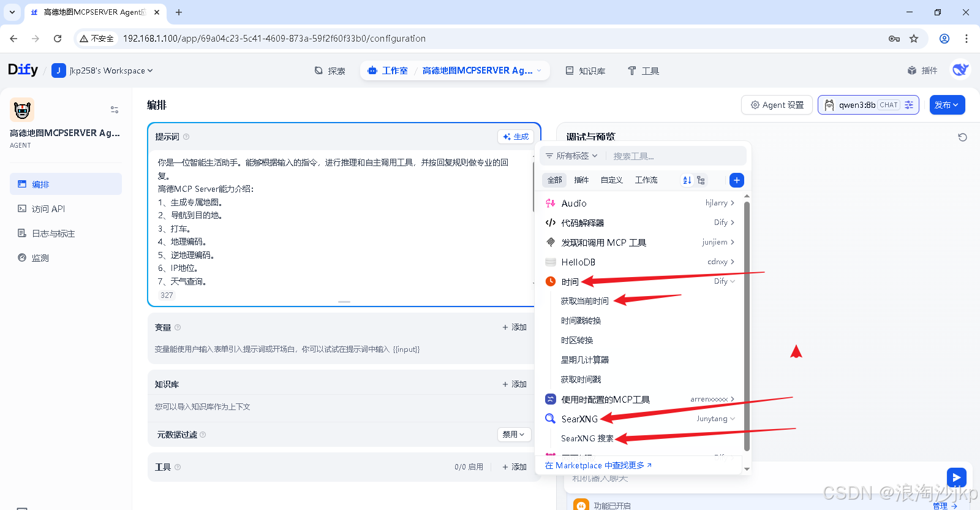Open the Tools (工具) tab
This screenshot has height=510, width=980.
coord(643,70)
